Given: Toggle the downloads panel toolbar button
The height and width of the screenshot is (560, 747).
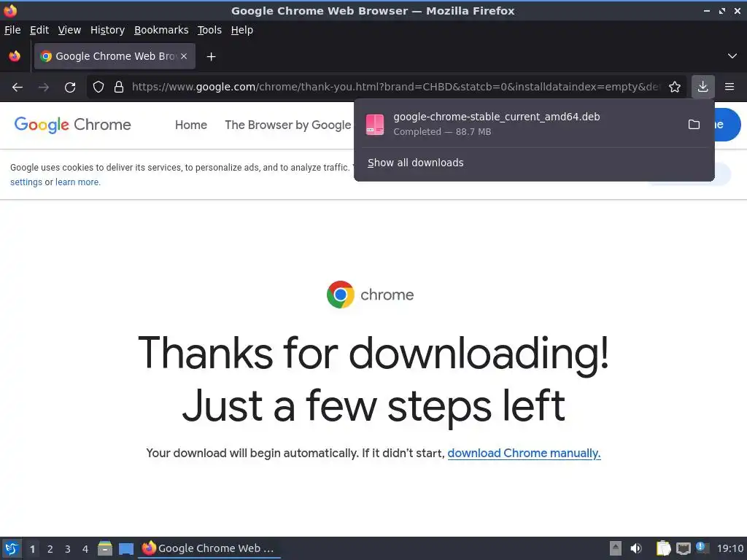Looking at the screenshot, I should coord(703,87).
